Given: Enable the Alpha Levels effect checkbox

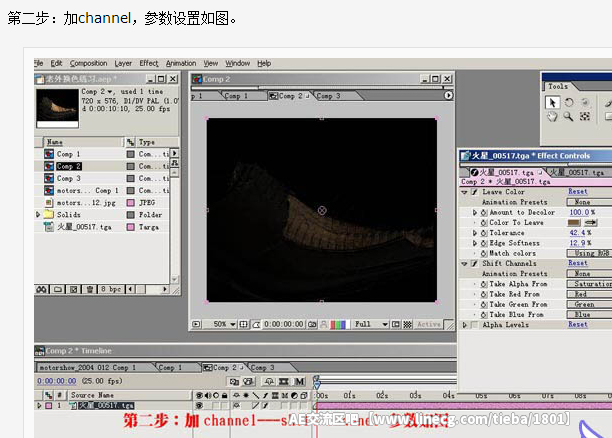Looking at the screenshot, I should click(474, 325).
